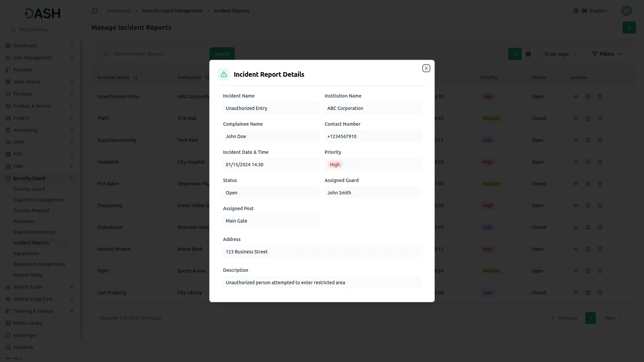Click the add new incident plus button
644x362 pixels.
click(x=629, y=27)
